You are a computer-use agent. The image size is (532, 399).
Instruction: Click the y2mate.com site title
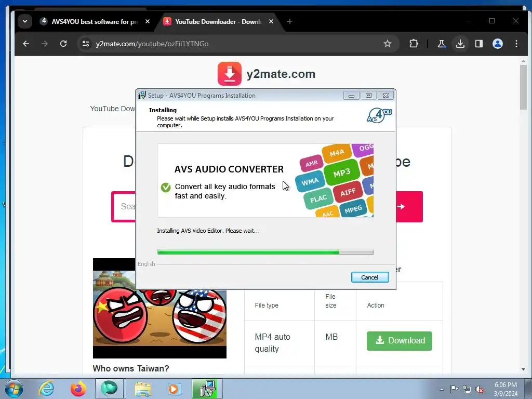[281, 74]
